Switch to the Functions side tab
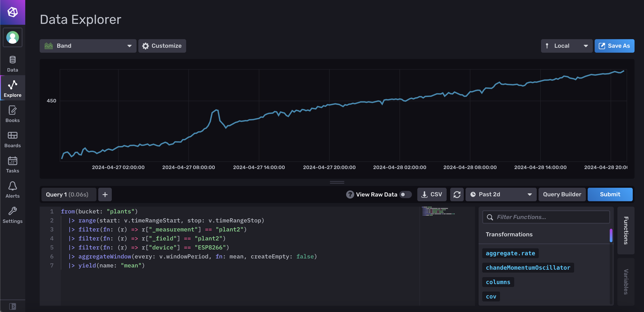This screenshot has width=644, height=312. (626, 230)
